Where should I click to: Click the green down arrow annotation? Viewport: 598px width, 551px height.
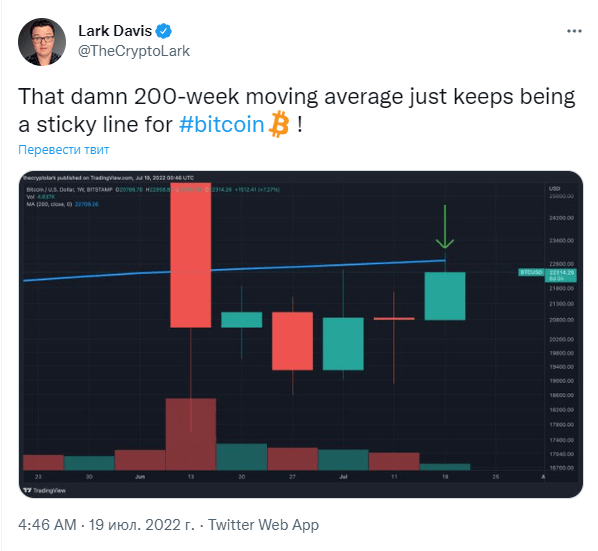pos(445,227)
